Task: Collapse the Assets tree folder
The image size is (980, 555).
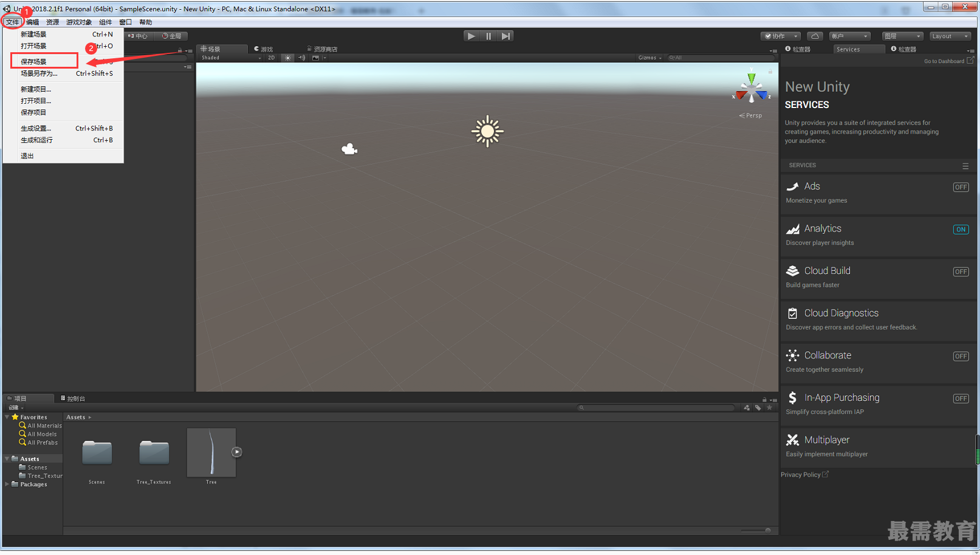Action: pos(7,459)
